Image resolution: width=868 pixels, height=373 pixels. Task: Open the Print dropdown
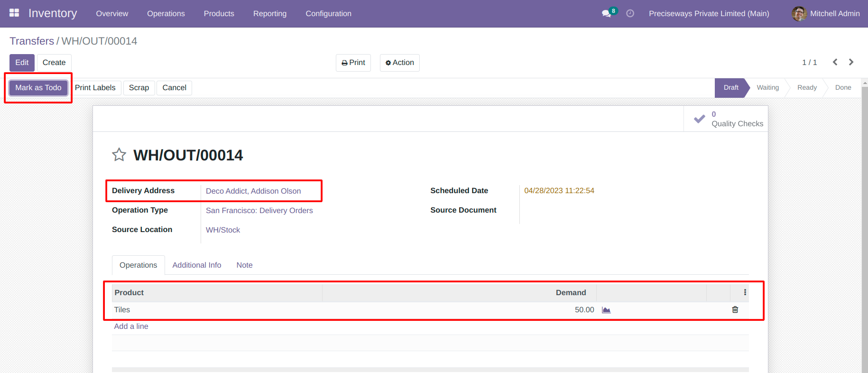point(353,63)
